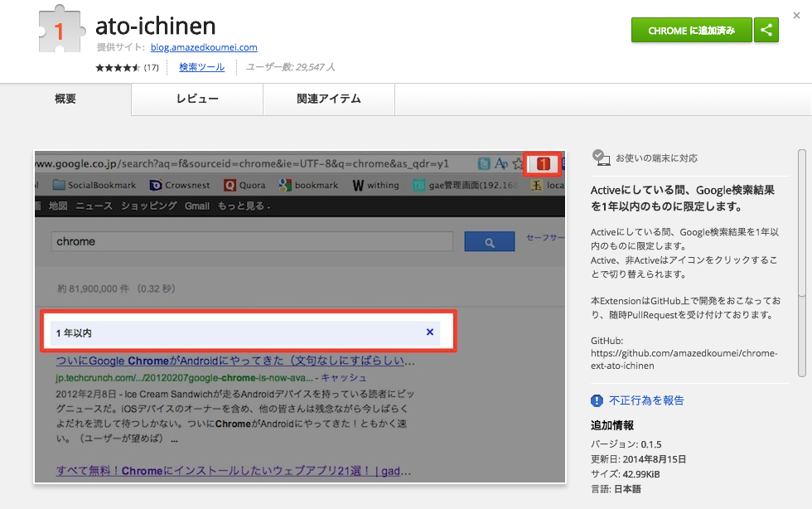Click the share icon button
The image size is (812, 509).
[766, 30]
